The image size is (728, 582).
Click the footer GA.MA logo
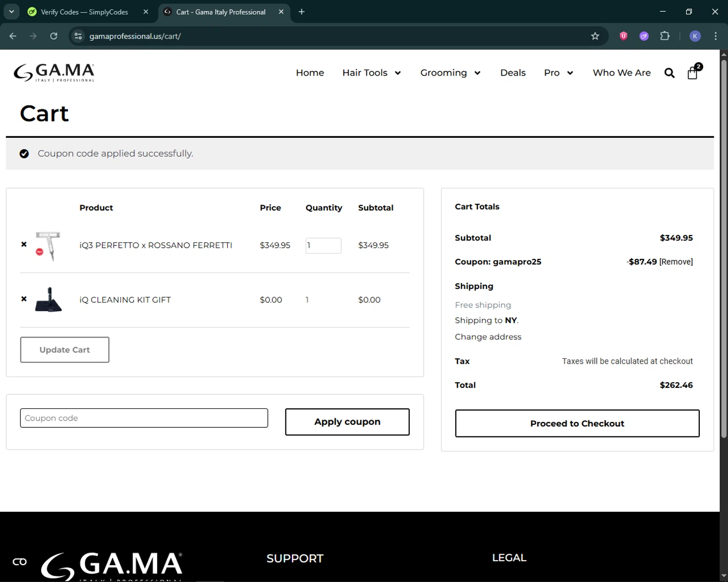(x=112, y=566)
